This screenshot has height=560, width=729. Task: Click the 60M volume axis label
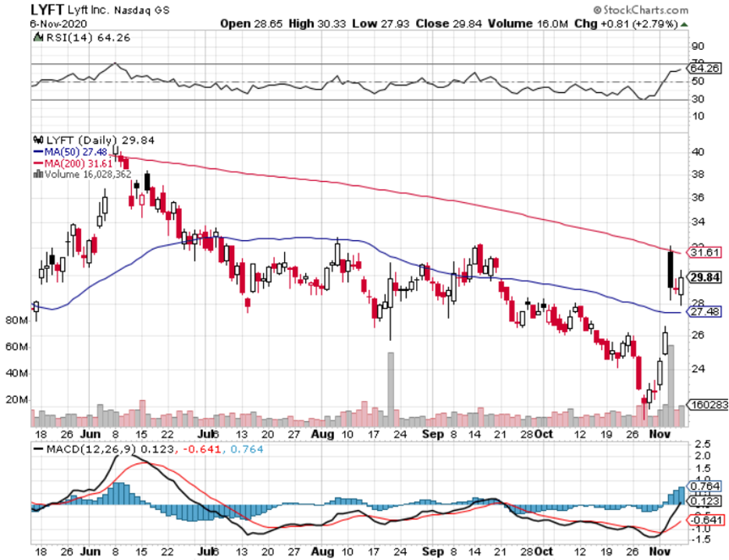click(x=16, y=347)
